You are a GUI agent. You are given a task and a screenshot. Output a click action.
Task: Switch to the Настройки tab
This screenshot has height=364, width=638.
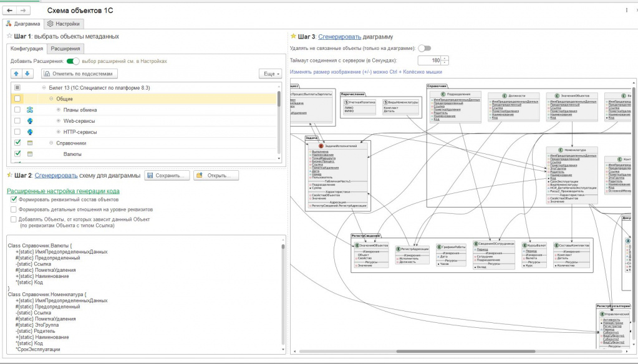(x=64, y=24)
